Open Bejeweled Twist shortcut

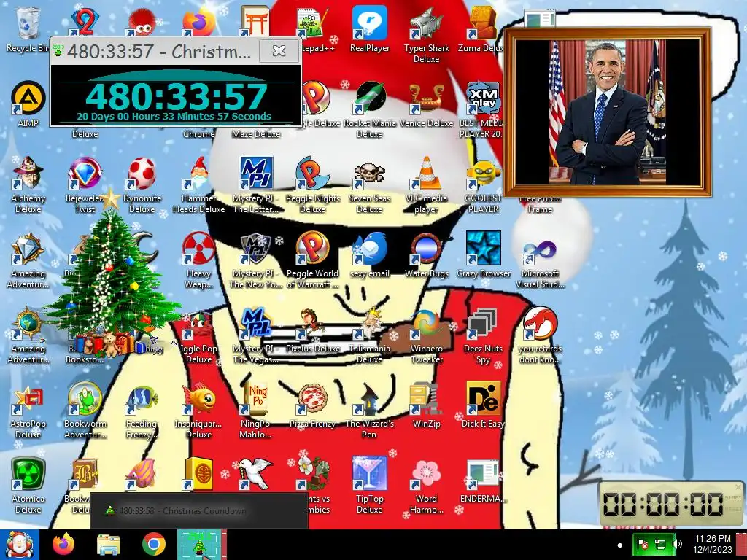pyautogui.click(x=85, y=186)
